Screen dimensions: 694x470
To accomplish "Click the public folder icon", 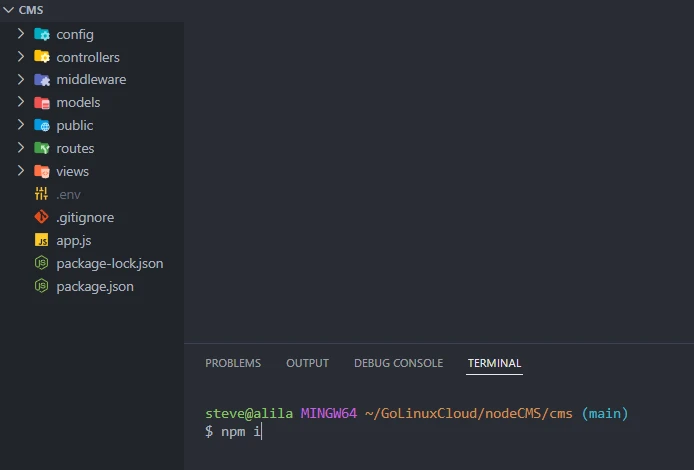I will tap(42, 126).
